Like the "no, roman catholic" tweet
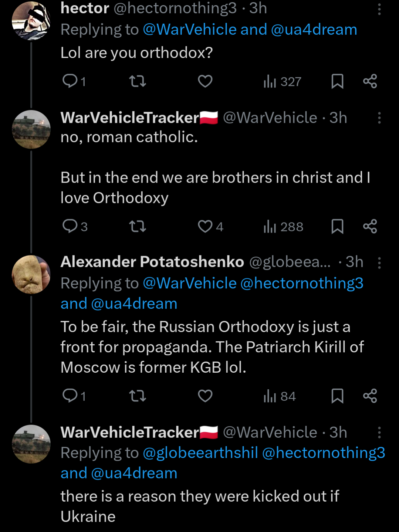 (x=206, y=226)
